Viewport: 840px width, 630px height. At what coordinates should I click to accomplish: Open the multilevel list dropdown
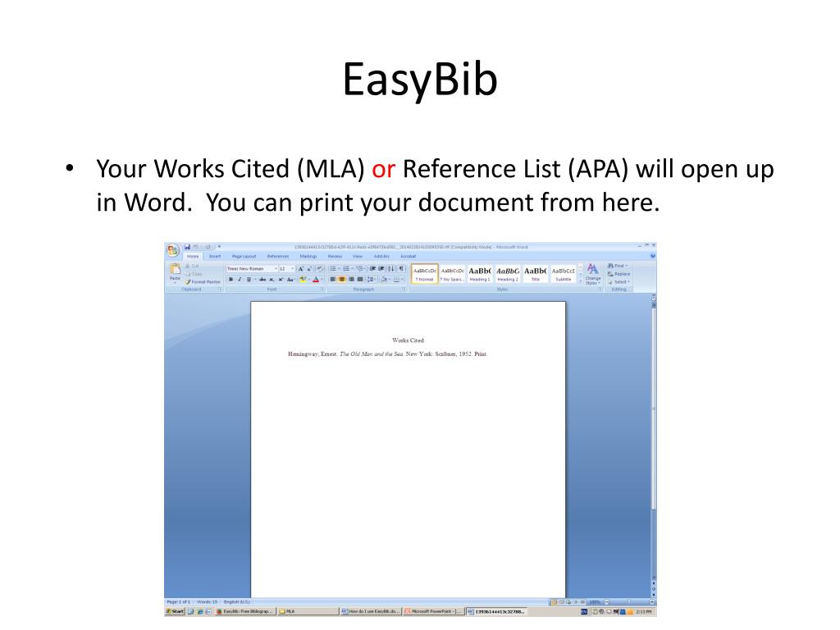(361, 269)
